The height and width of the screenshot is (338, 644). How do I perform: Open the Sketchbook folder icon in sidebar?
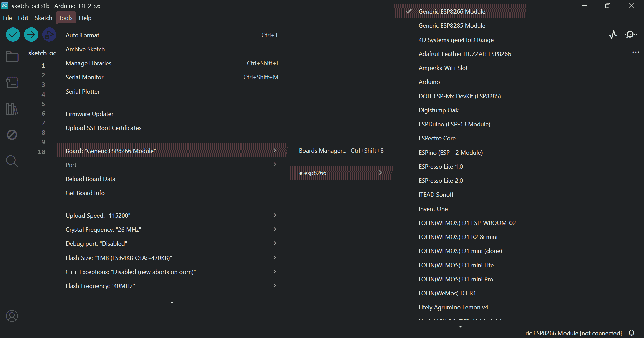[12, 56]
